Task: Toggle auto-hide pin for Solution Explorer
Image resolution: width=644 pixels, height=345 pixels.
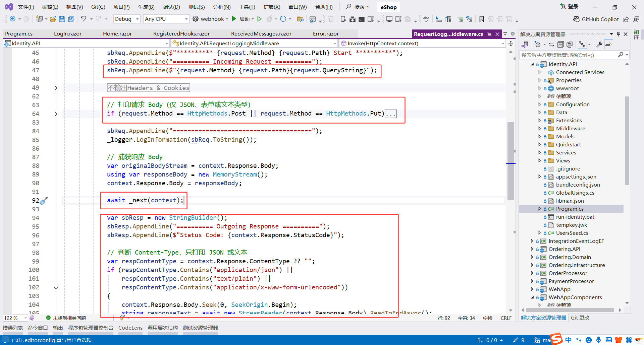Action: pyautogui.click(x=619, y=34)
